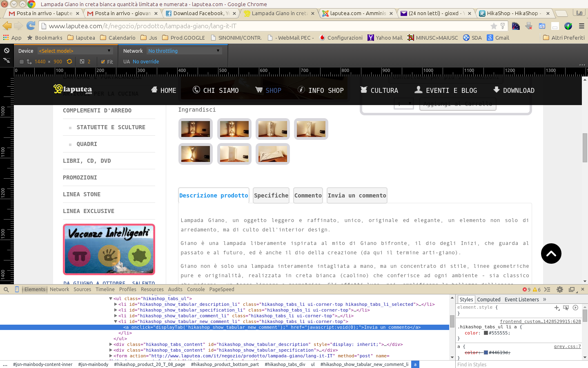The height and width of the screenshot is (368, 588).
Task: Uncheck the Fit checkbox
Action: (x=103, y=62)
